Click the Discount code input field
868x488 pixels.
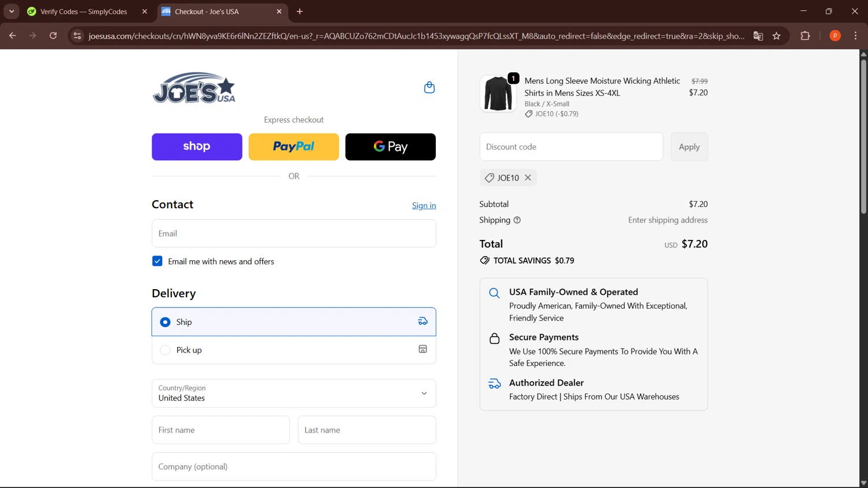tap(571, 147)
